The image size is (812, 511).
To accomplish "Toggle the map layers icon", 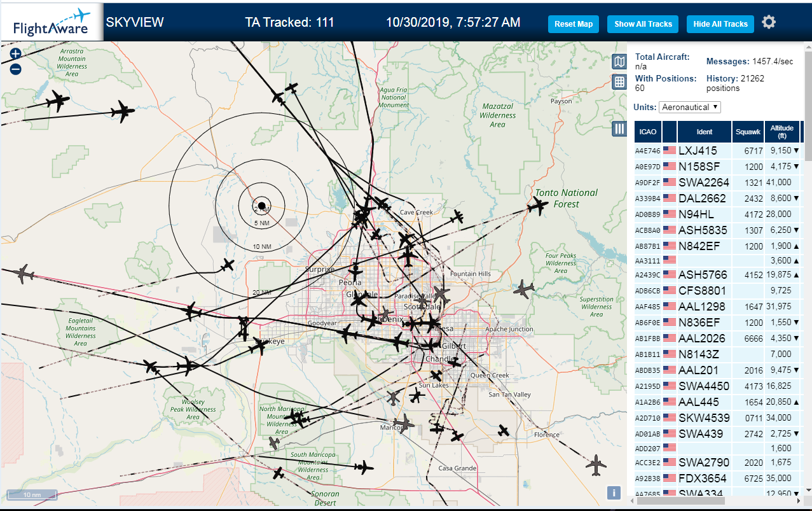I will (619, 62).
